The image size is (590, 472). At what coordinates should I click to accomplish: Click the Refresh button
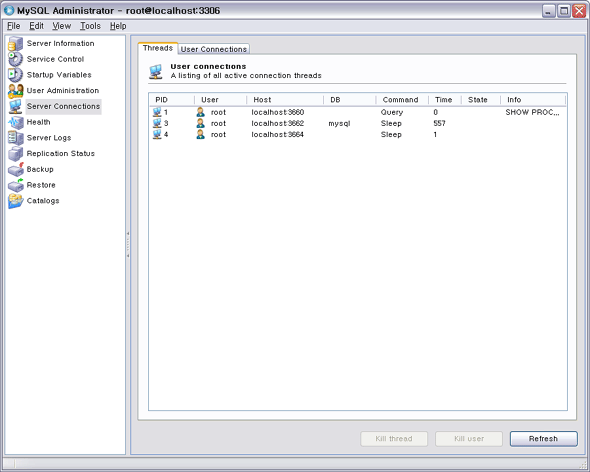[543, 439]
